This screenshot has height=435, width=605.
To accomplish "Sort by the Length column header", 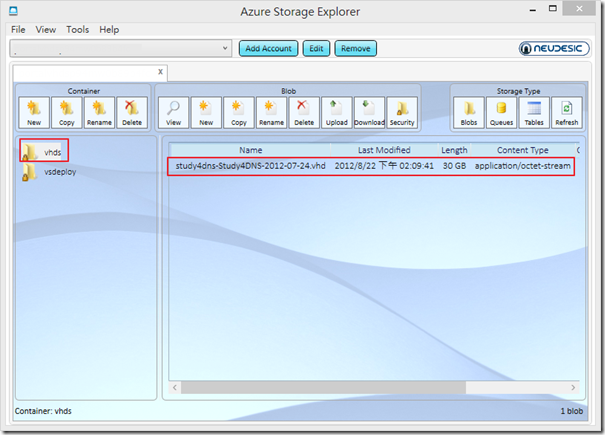I will coord(454,150).
